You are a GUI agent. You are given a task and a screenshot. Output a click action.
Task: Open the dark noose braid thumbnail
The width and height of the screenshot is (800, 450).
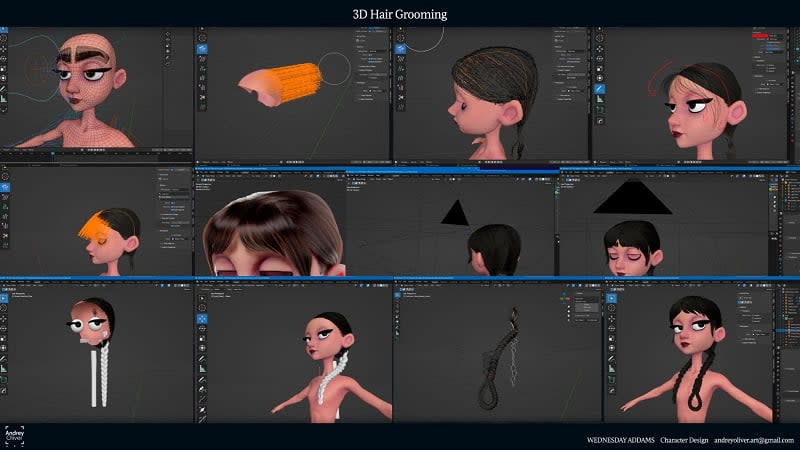coord(497,352)
